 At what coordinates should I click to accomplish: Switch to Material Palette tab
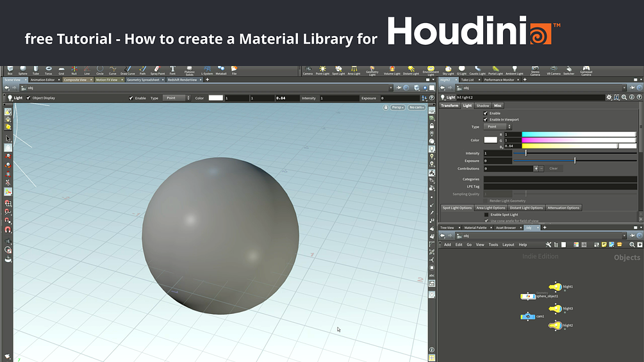click(x=475, y=227)
